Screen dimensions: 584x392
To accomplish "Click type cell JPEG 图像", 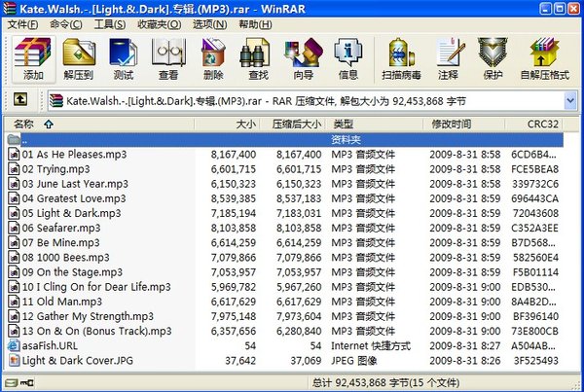I will pos(354,360).
